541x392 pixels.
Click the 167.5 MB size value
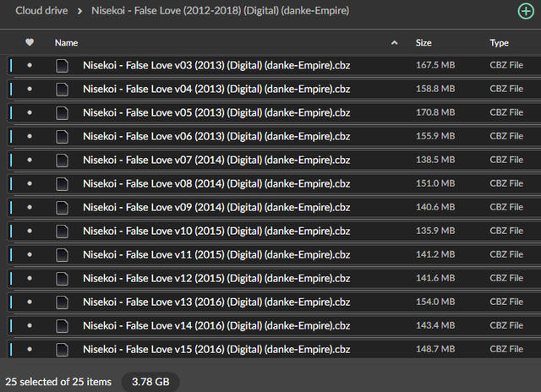click(435, 65)
